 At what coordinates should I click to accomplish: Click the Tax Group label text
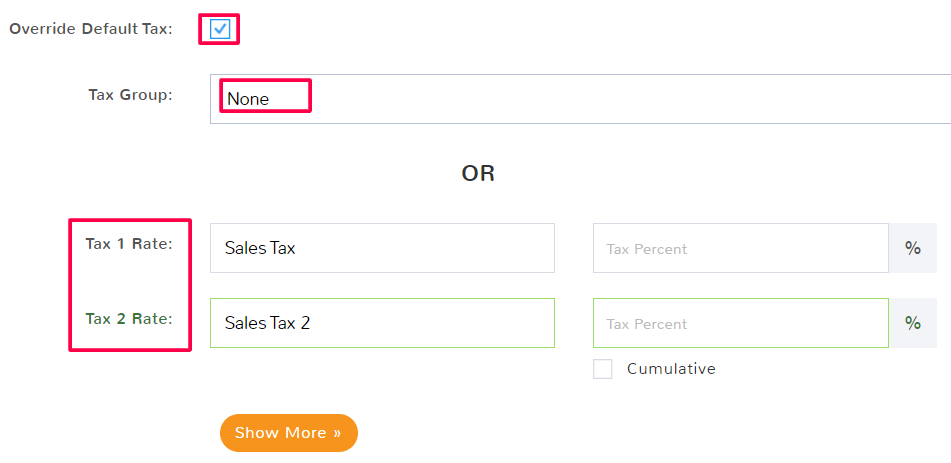tap(130, 95)
